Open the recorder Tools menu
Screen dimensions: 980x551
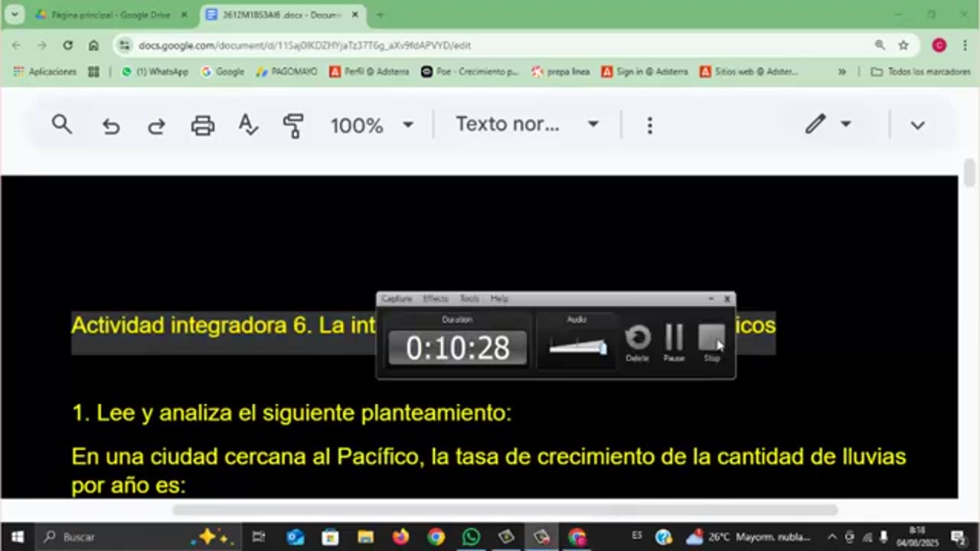tap(469, 298)
